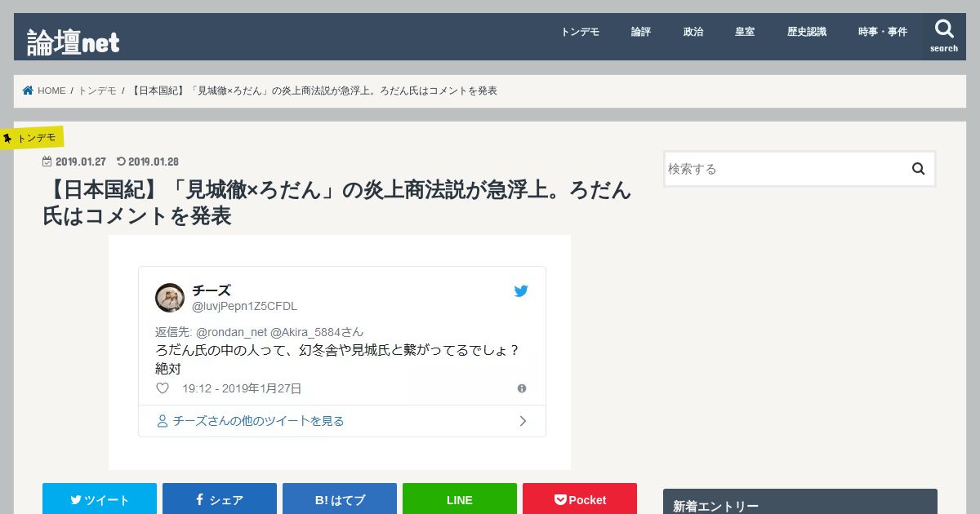
Task: Open the 論評 navigation menu item
Action: click(641, 32)
